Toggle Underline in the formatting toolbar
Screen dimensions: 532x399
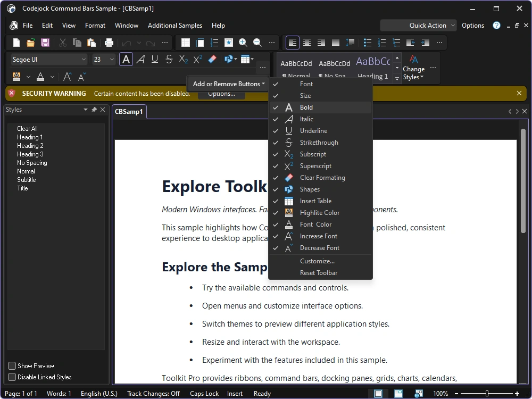tap(155, 60)
